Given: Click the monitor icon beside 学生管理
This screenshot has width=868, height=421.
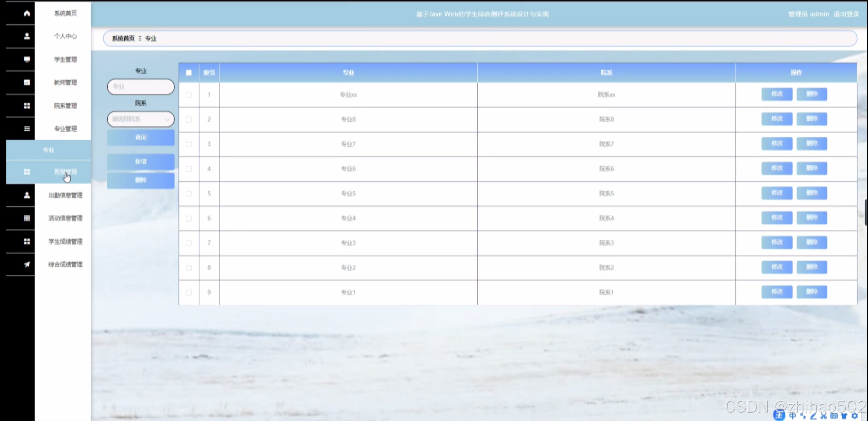Looking at the screenshot, I should (x=27, y=59).
